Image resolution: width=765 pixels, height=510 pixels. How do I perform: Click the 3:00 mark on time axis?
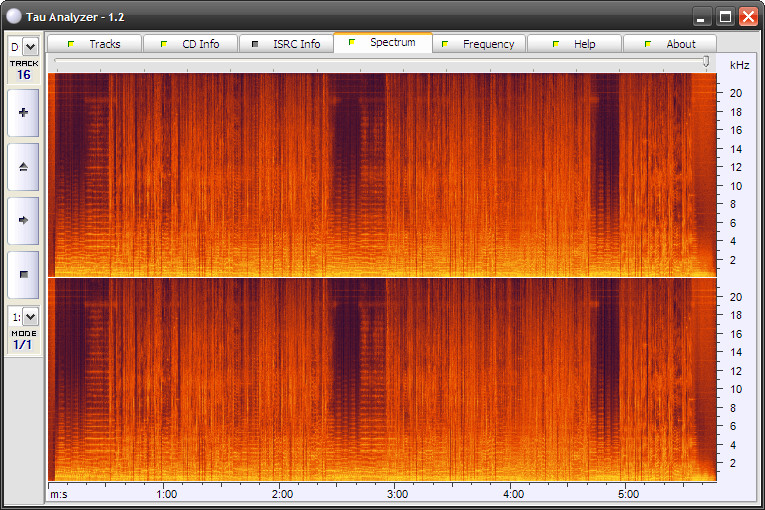pyautogui.click(x=397, y=494)
